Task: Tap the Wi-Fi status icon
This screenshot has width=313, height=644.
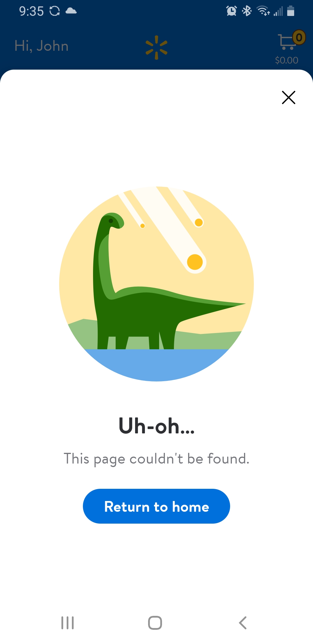Action: [263, 11]
